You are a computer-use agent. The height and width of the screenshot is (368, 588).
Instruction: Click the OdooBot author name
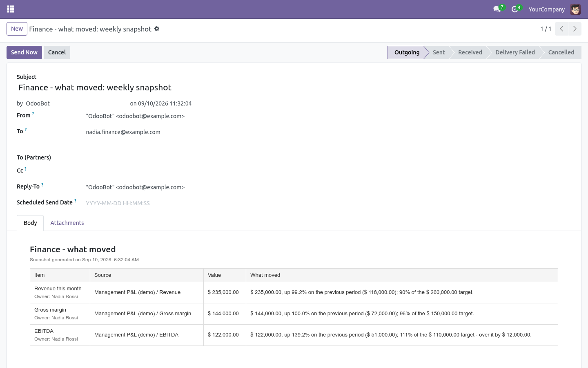pyautogui.click(x=38, y=103)
